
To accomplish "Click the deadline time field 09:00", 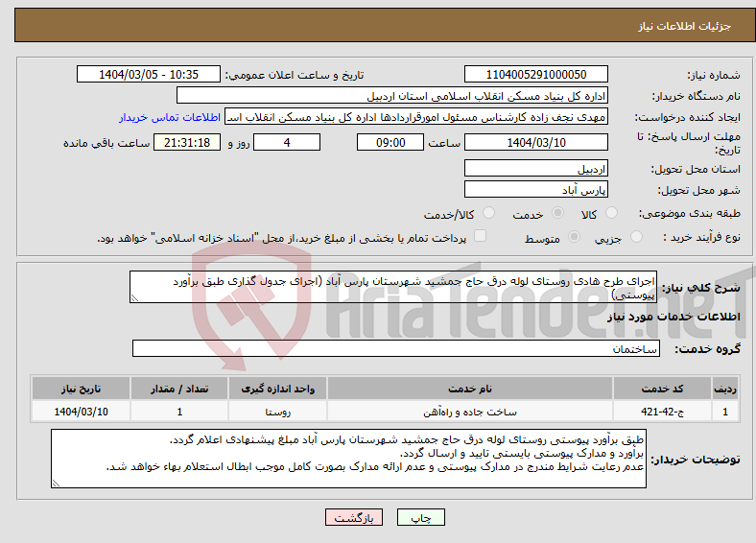I will [390, 142].
